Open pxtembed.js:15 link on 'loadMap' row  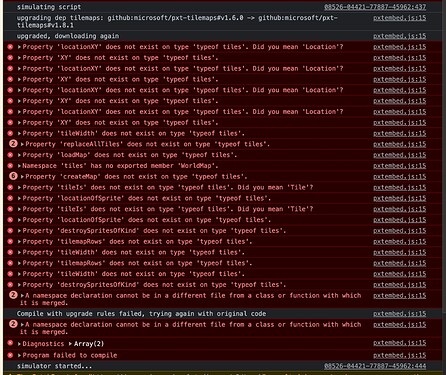pyautogui.click(x=400, y=155)
